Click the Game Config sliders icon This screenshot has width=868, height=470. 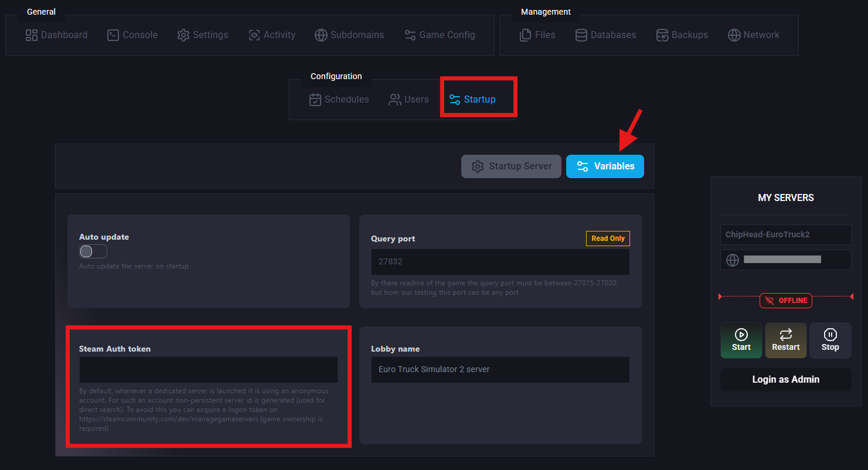(410, 35)
